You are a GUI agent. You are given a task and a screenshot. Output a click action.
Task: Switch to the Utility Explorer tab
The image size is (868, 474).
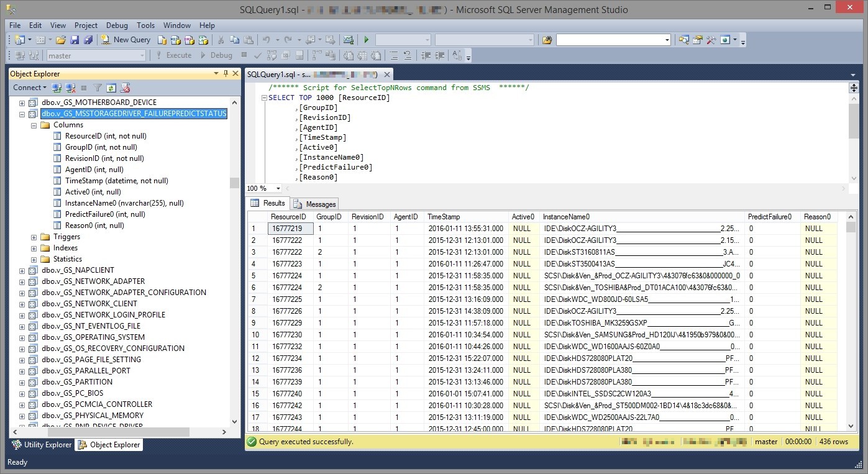click(42, 445)
